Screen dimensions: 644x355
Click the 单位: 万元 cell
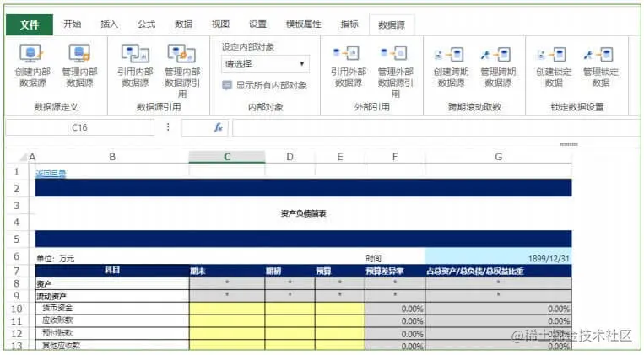click(56, 259)
